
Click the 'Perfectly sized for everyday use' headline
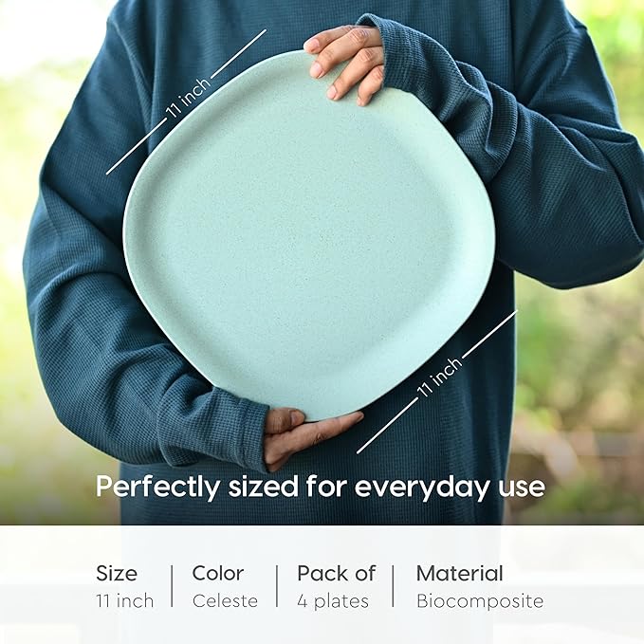(321, 488)
